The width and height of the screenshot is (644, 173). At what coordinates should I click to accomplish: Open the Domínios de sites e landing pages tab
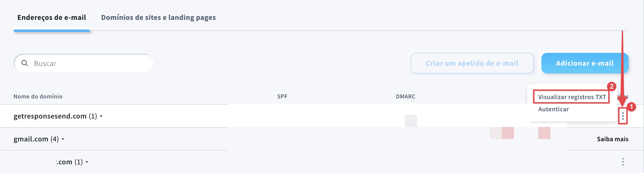(158, 18)
